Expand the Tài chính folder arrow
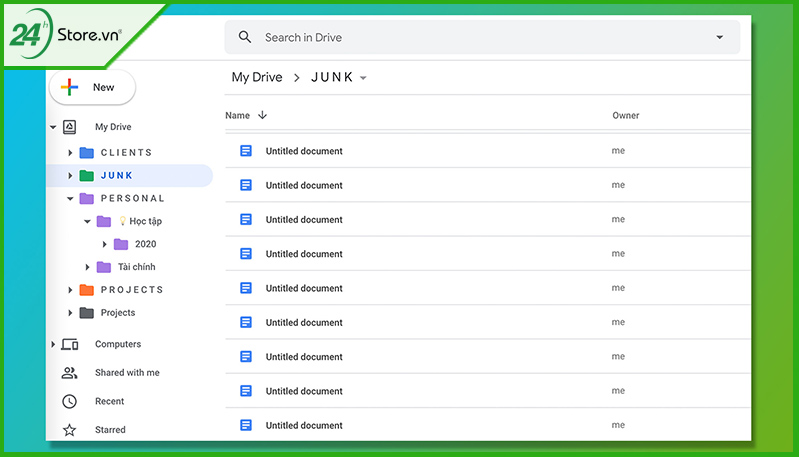Viewport: 799px width, 457px height. [87, 267]
